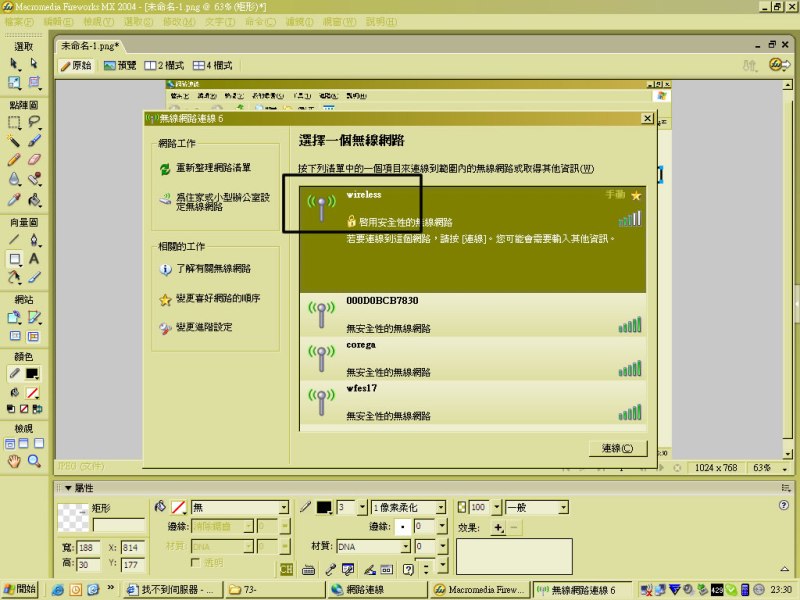Select the Eyedropper tool

[14, 199]
